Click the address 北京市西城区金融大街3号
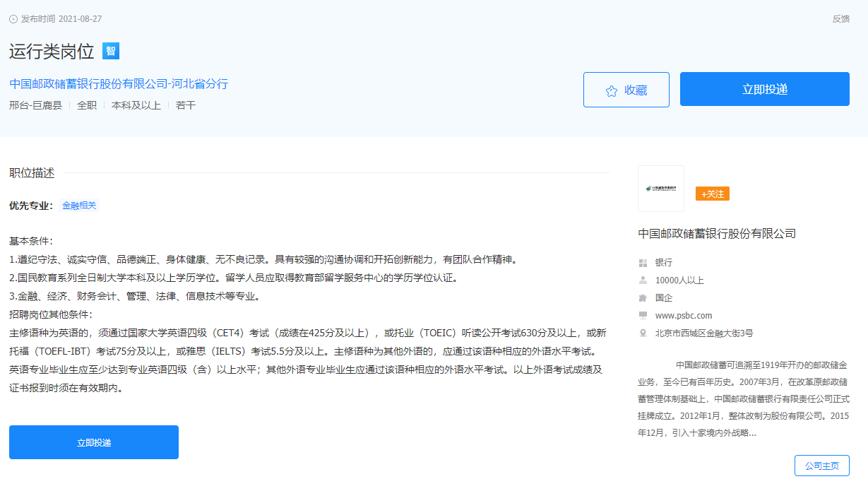868x491 pixels. pos(704,333)
